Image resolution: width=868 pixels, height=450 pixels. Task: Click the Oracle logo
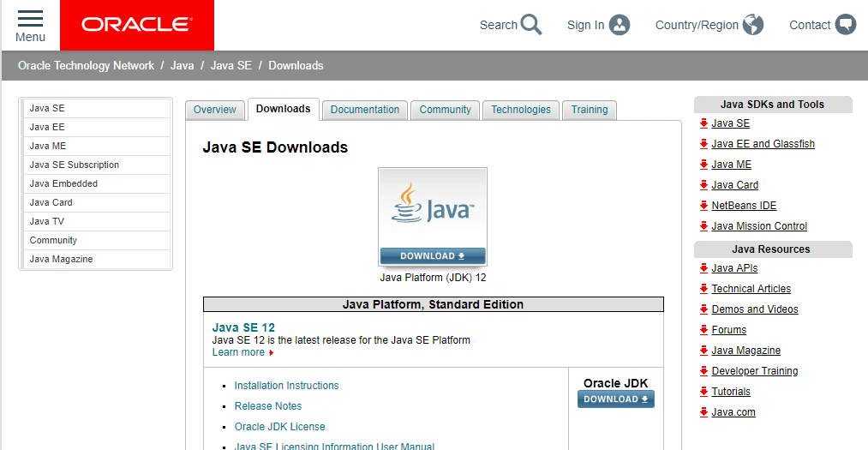pyautogui.click(x=137, y=25)
